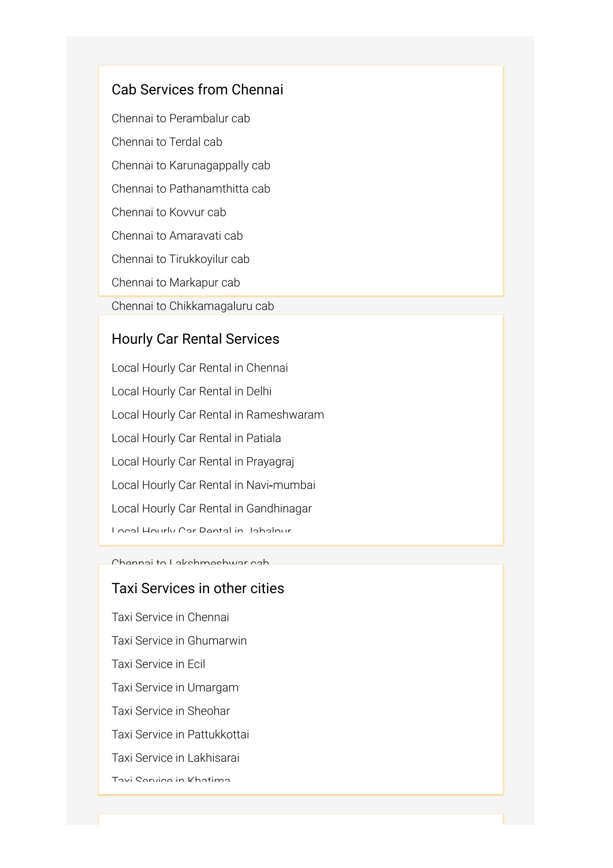Open Chennai to Amaravati cab link
The image size is (613, 868).
coord(177,235)
